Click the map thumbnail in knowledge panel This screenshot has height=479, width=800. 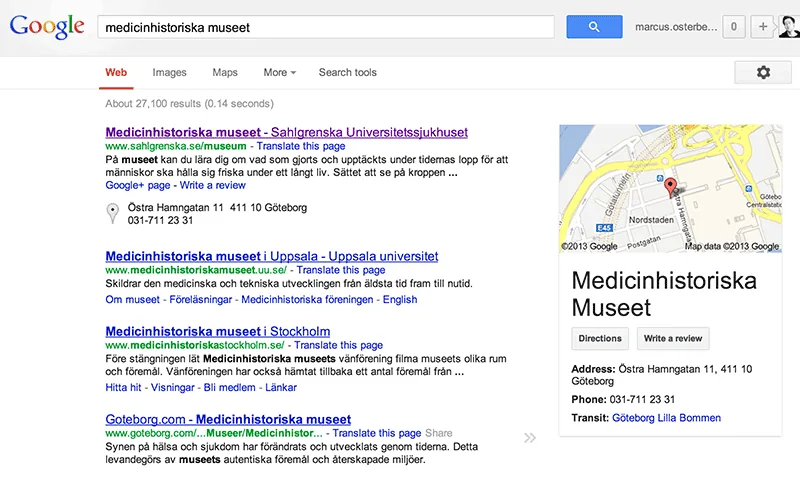coord(670,188)
